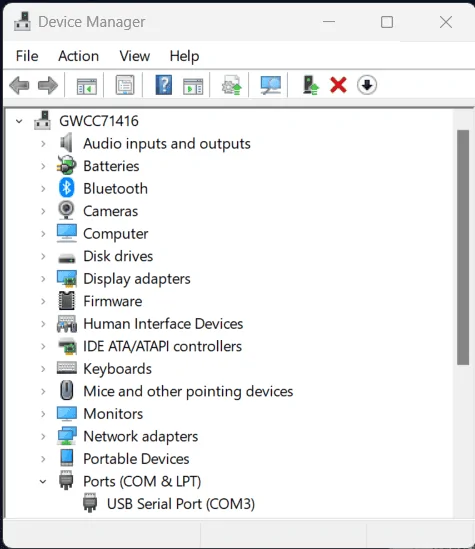Click the red X Uninstall device icon

[338, 85]
